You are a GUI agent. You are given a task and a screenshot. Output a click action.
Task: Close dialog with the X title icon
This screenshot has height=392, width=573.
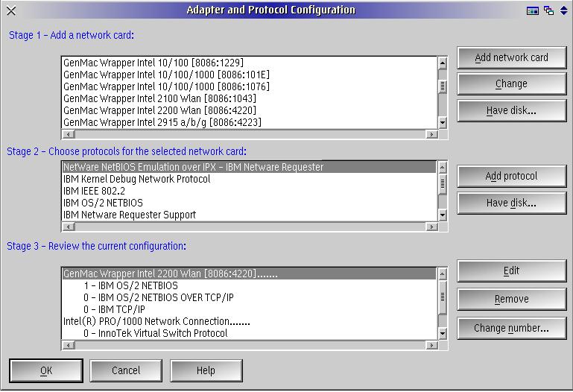11,11
